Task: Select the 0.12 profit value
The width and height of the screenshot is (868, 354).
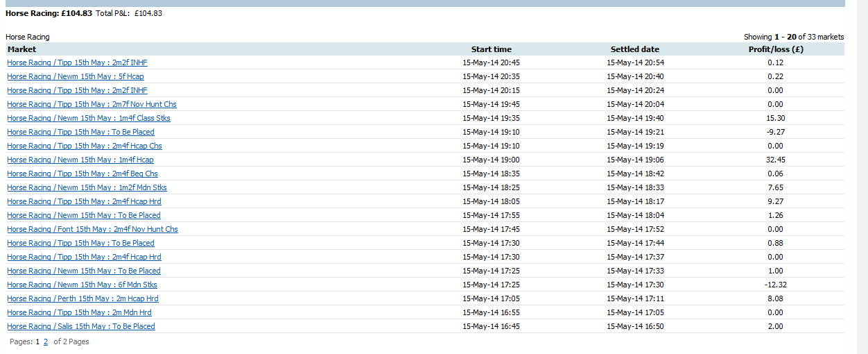Action: 776,62
